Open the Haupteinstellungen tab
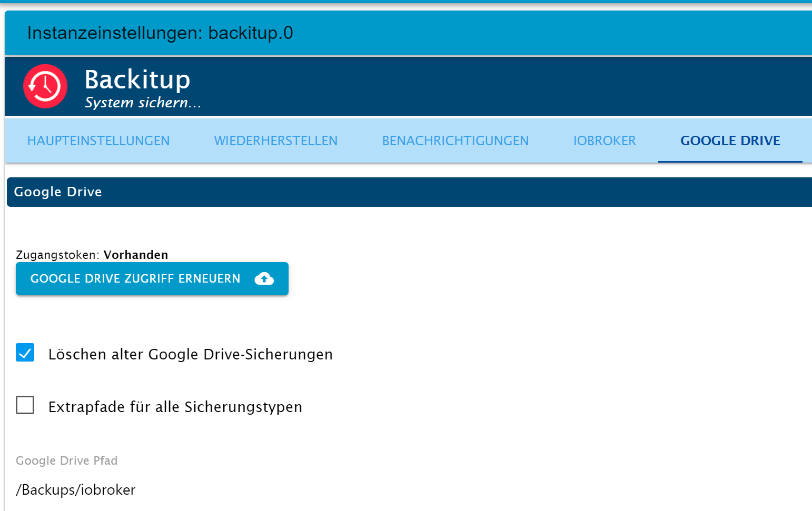The width and height of the screenshot is (812, 511). click(x=98, y=141)
